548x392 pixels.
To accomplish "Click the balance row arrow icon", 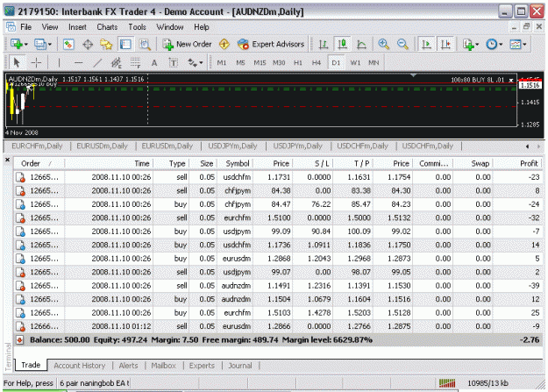I will click(20, 340).
